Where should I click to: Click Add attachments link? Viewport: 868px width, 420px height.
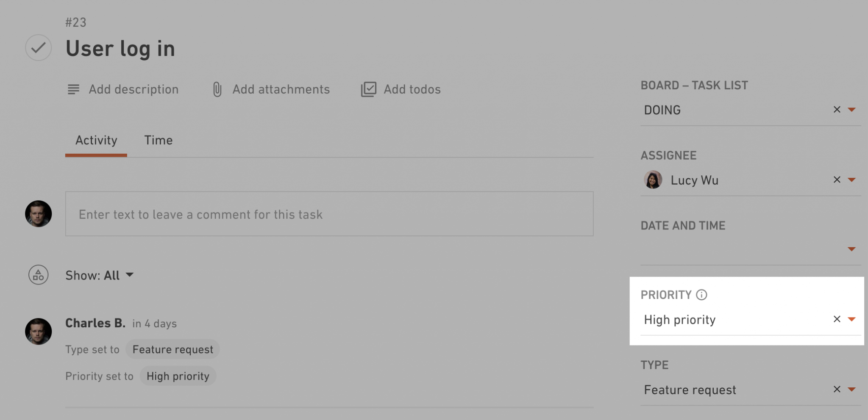(281, 89)
